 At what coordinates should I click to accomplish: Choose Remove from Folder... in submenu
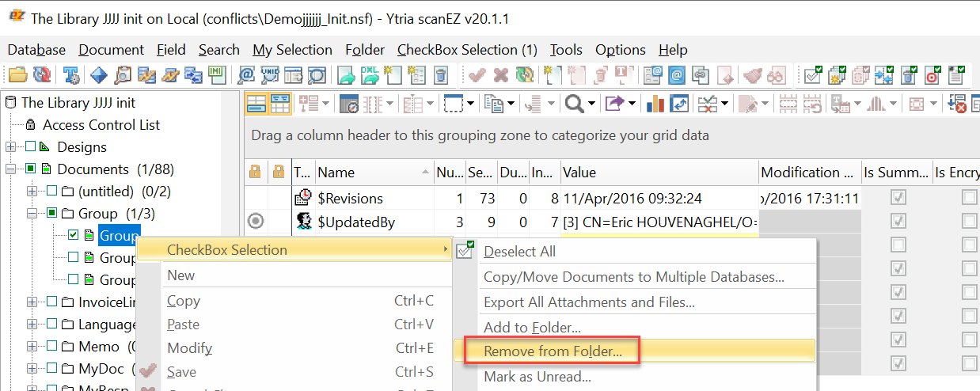pos(553,351)
